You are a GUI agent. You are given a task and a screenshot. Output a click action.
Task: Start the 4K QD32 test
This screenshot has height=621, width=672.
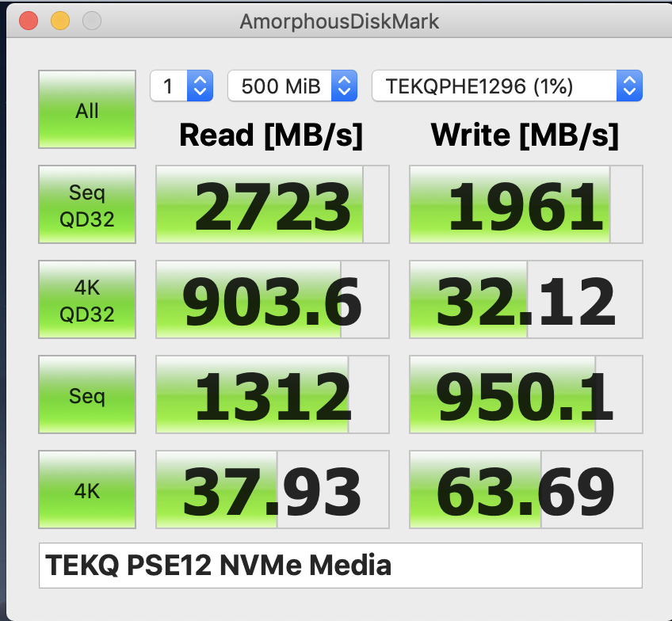(87, 299)
